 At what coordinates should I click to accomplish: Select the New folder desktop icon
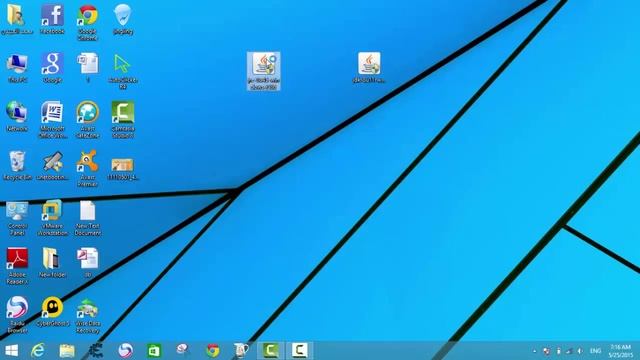pos(52,263)
